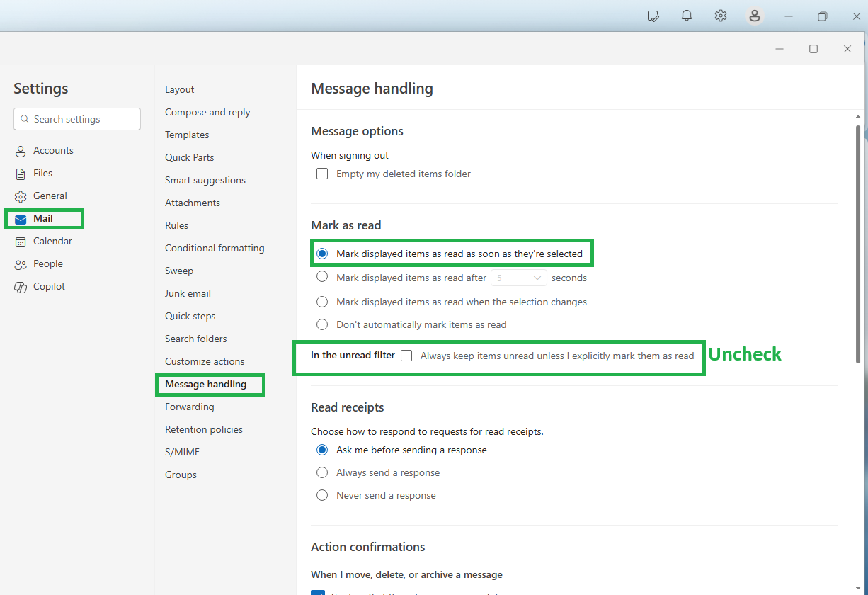
Task: Open Quick Parts settings
Action: click(x=189, y=157)
